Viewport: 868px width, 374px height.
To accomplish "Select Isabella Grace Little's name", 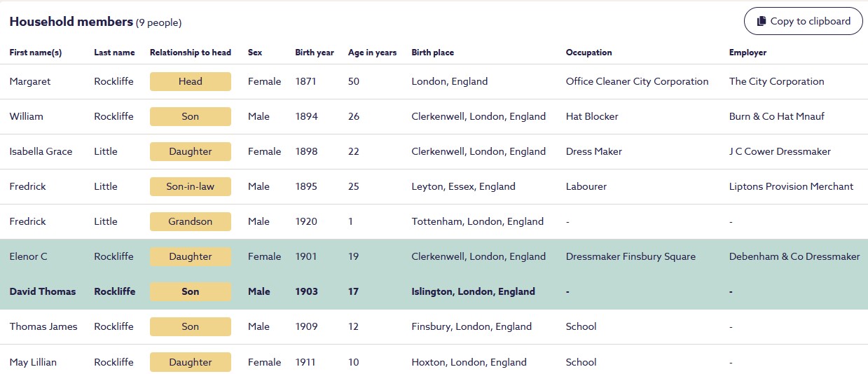I will click(x=41, y=151).
